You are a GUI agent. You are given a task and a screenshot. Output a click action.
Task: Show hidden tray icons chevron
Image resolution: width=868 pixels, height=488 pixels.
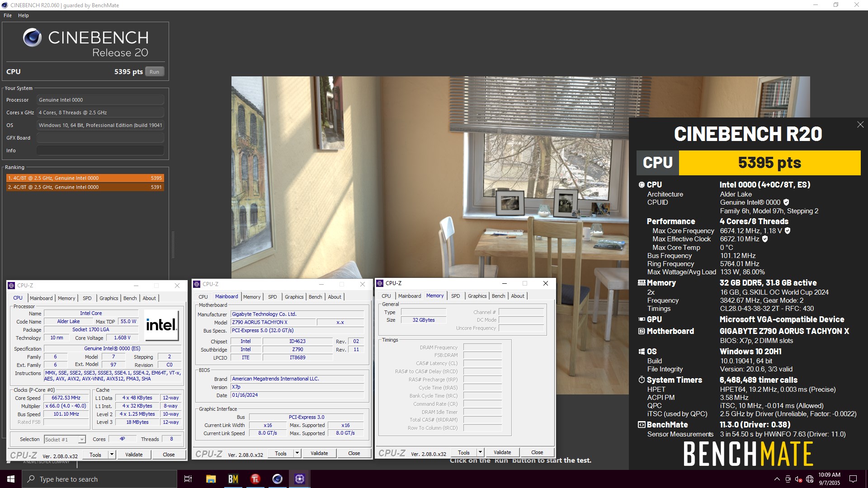777,479
